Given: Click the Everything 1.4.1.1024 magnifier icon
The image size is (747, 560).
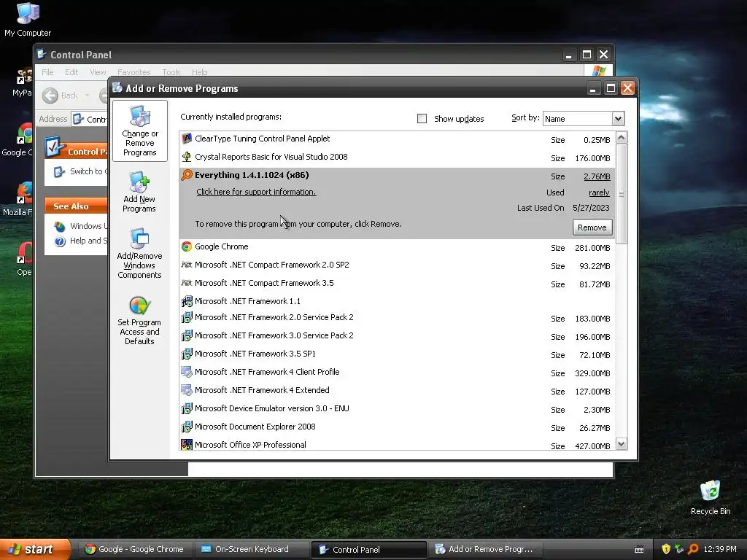Looking at the screenshot, I should point(187,175).
